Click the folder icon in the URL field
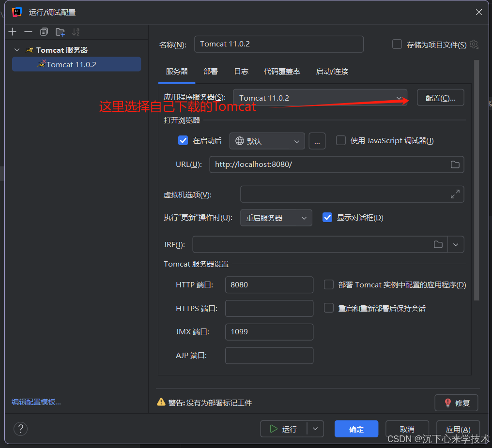This screenshot has height=448, width=492. (455, 164)
